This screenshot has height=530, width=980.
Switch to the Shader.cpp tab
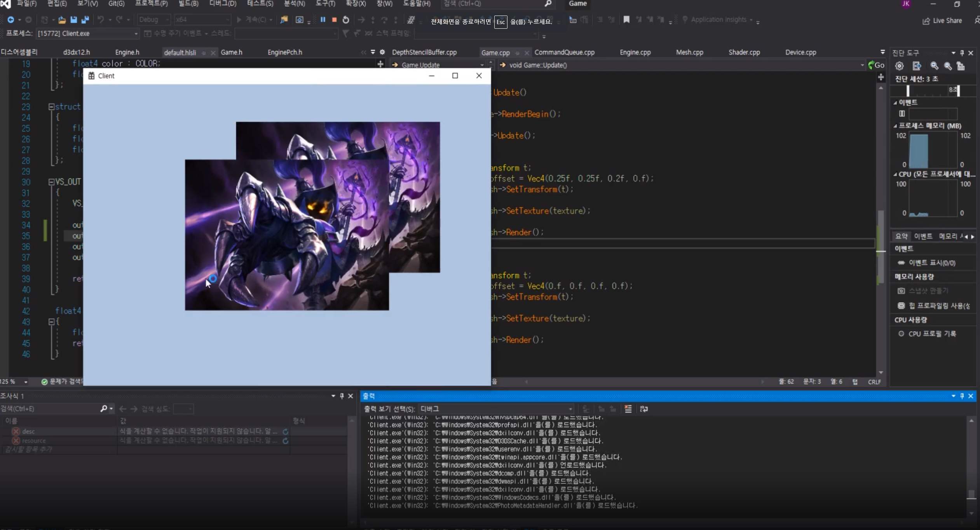point(744,52)
